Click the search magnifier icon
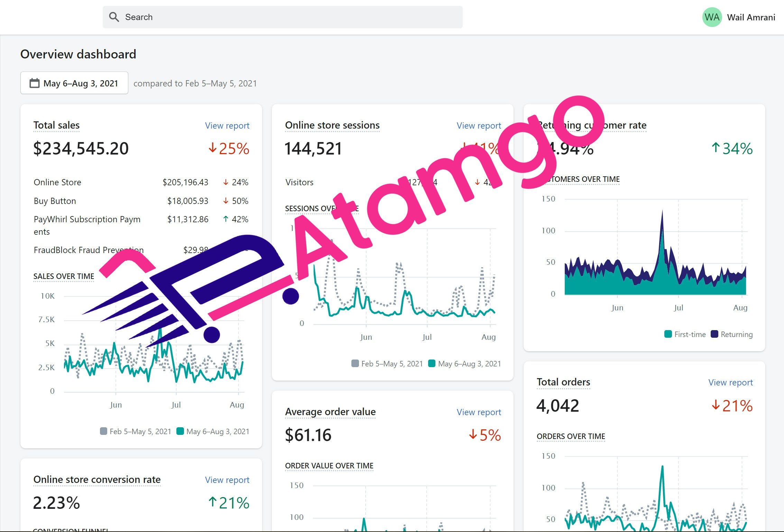The width and height of the screenshot is (784, 532). 114,17
